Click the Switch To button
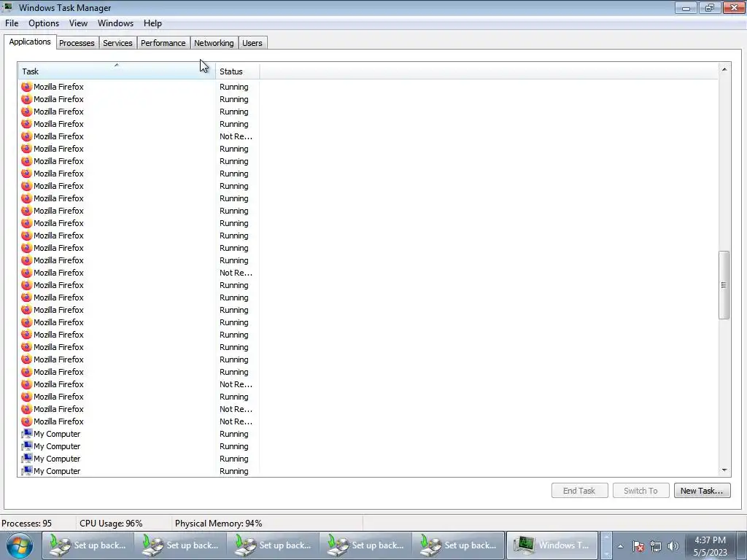This screenshot has width=747, height=560. (x=640, y=491)
